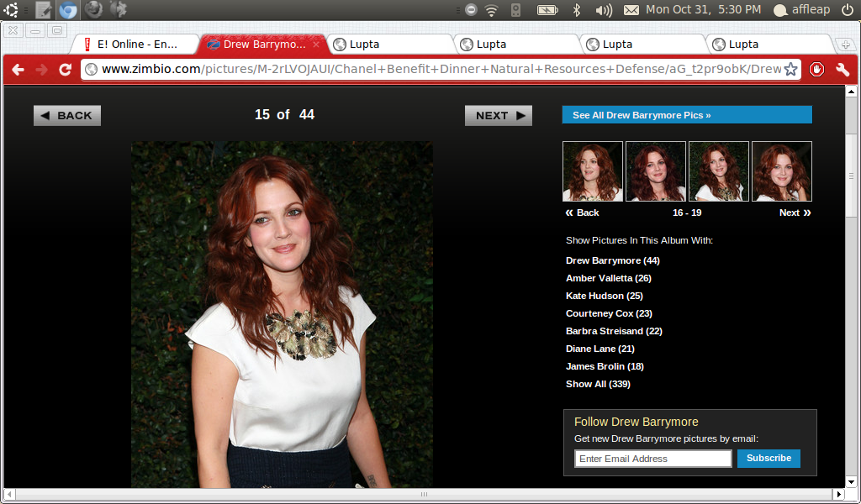Image resolution: width=861 pixels, height=504 pixels.
Task: Show pictures with Kate Hudson (25)
Action: pos(604,296)
